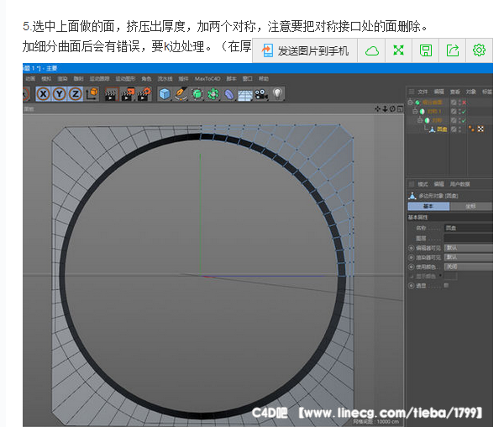Click the green floppy disk save icon
The image size is (504, 427).
(x=426, y=50)
